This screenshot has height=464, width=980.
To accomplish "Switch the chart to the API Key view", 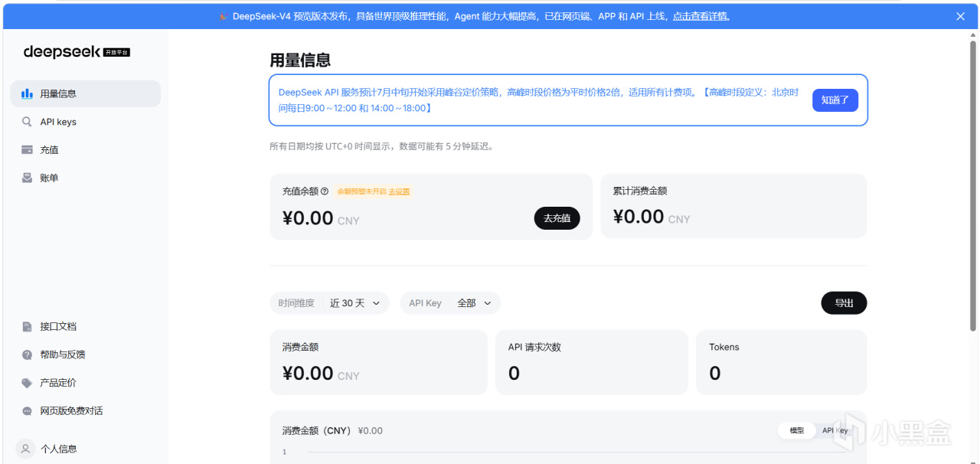I will tap(835, 430).
